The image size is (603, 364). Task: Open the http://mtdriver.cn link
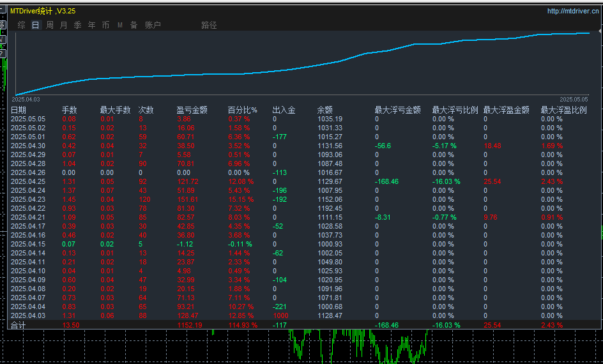pos(573,11)
